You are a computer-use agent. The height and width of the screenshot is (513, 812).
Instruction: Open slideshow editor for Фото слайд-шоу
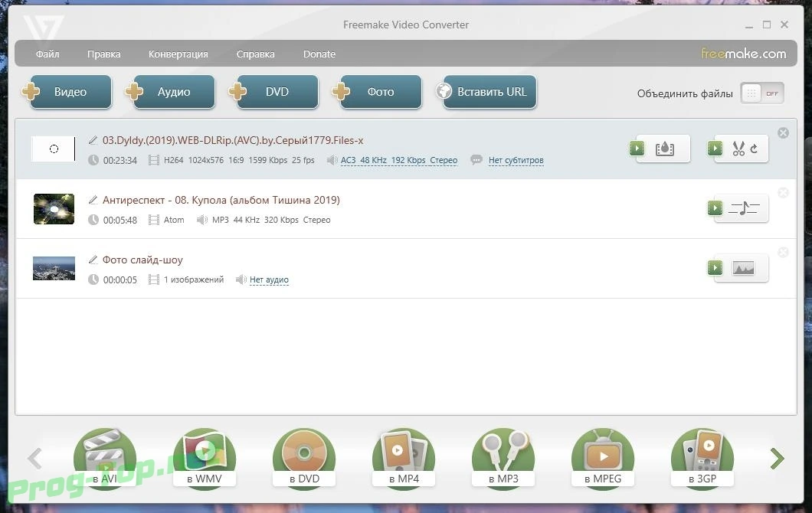click(744, 268)
